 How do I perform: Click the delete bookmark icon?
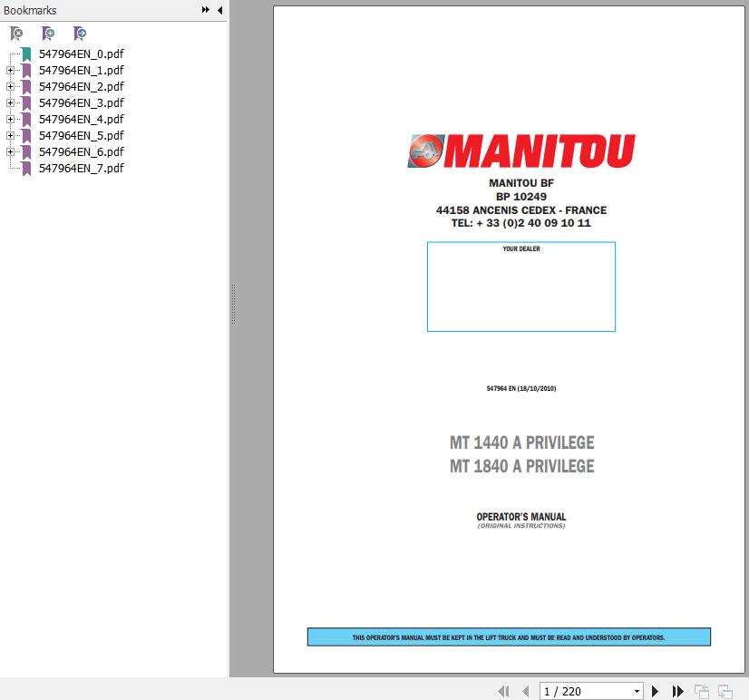tap(16, 34)
